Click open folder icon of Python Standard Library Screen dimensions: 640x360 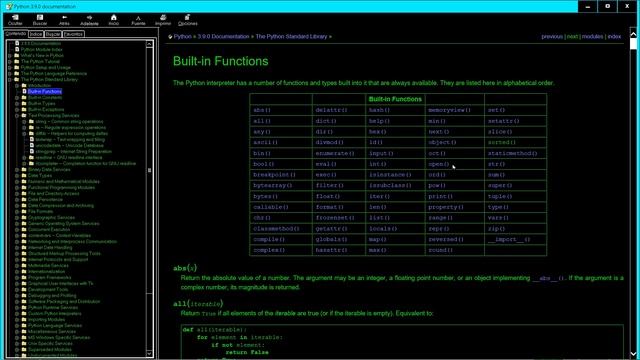(17, 80)
